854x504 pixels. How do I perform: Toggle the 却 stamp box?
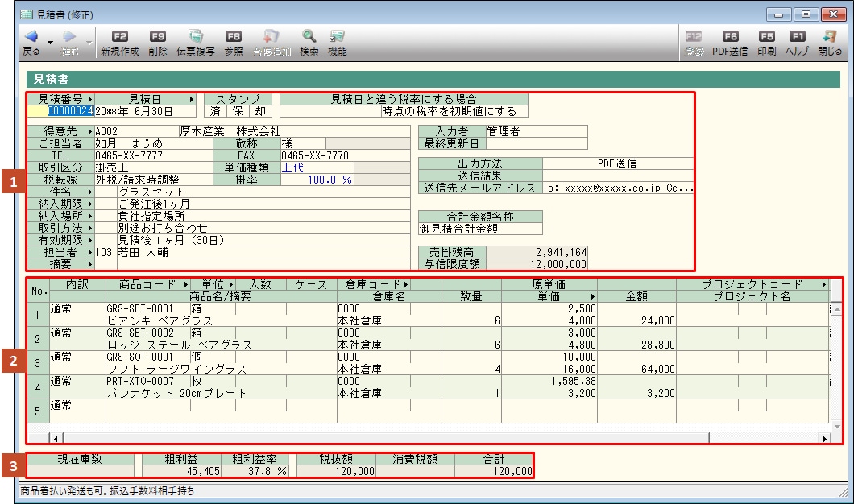pos(260,112)
